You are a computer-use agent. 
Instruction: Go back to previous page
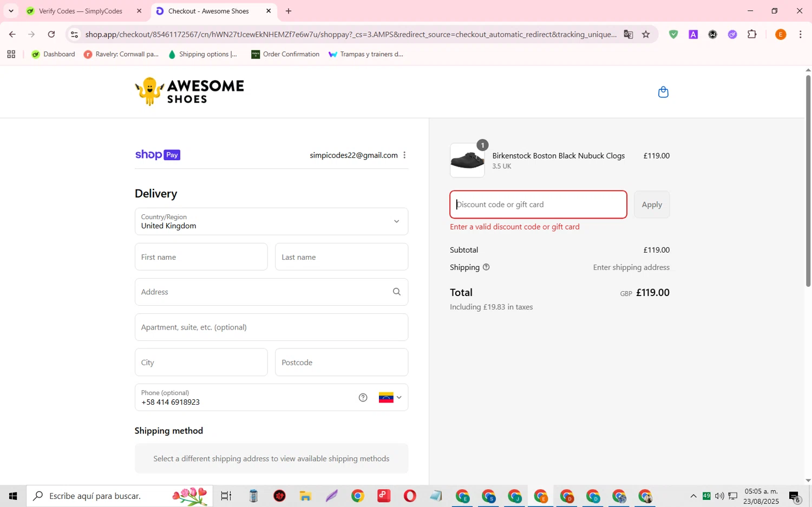(x=12, y=34)
